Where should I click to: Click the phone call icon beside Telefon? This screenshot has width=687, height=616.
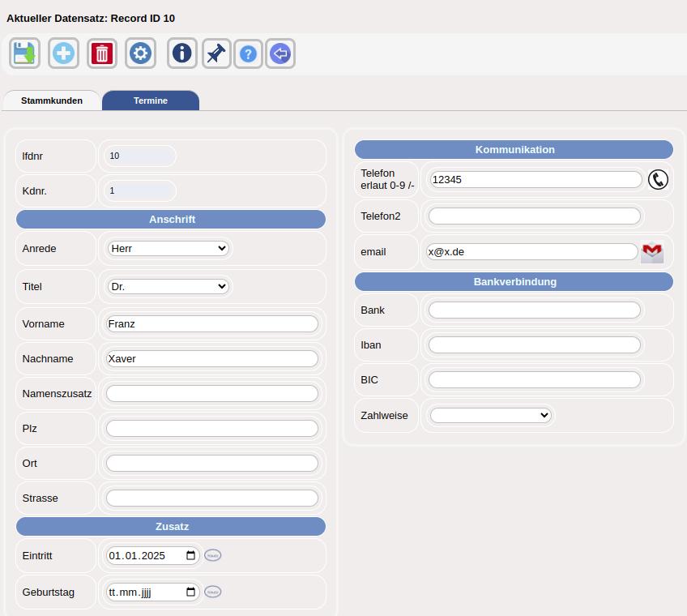(x=658, y=179)
